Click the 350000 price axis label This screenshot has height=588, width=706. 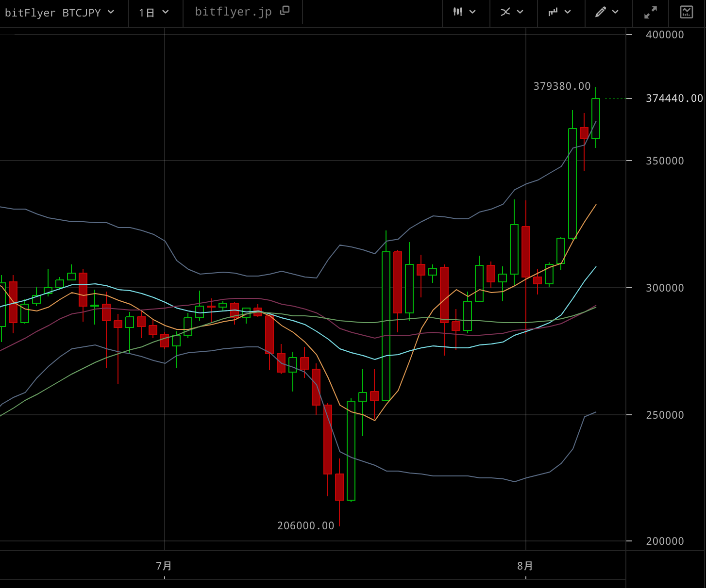pos(665,161)
